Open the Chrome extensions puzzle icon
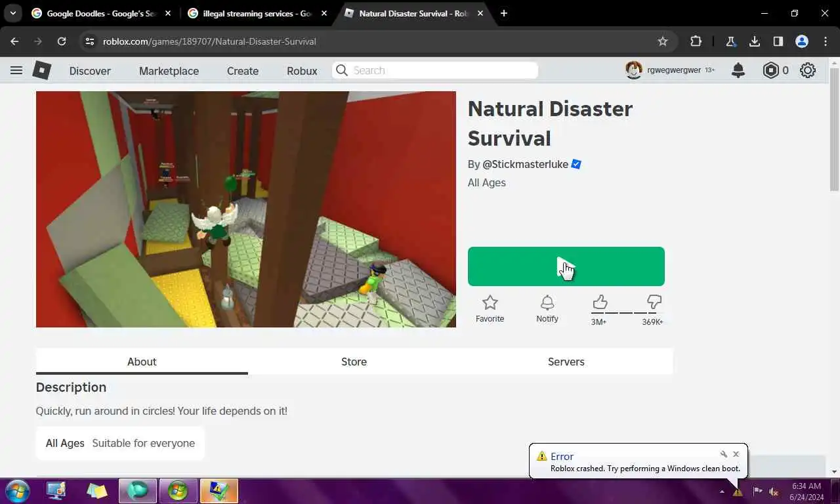The height and width of the screenshot is (504, 840). (696, 41)
